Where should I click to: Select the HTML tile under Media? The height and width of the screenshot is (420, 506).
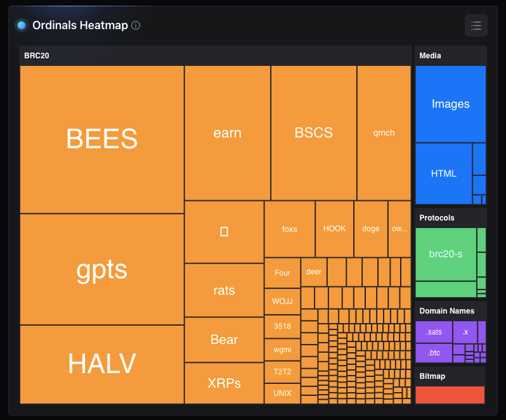(x=444, y=174)
